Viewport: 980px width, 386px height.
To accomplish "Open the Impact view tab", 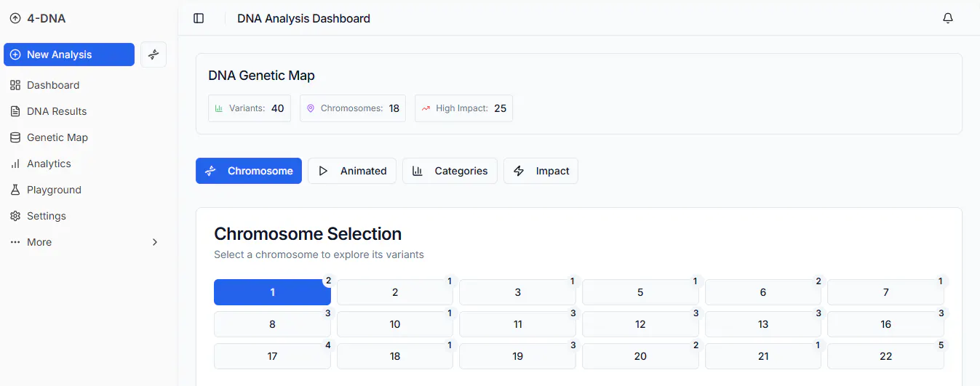I will [541, 171].
